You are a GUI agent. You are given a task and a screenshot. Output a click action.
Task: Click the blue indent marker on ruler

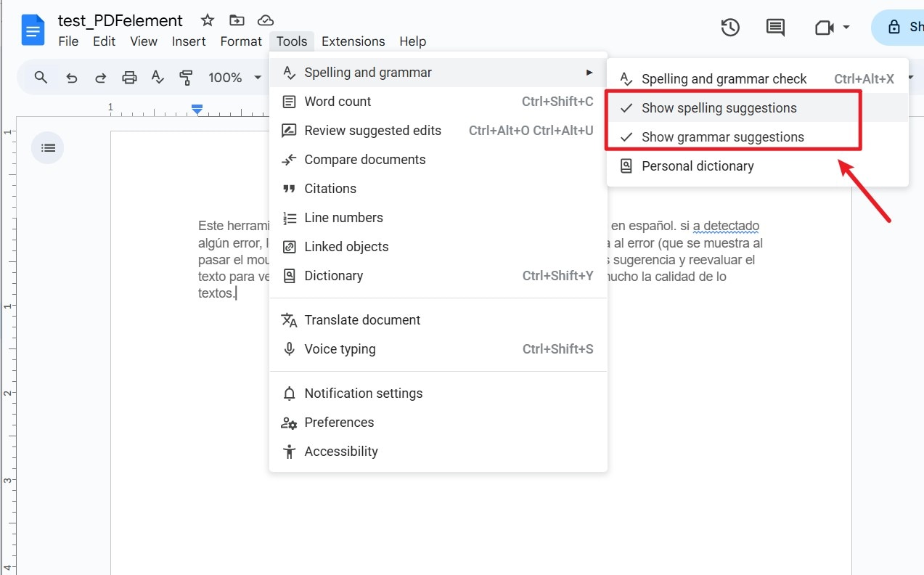click(197, 109)
